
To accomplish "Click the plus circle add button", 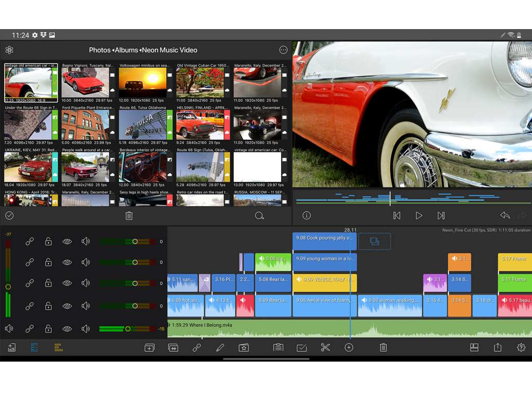I will [349, 348].
